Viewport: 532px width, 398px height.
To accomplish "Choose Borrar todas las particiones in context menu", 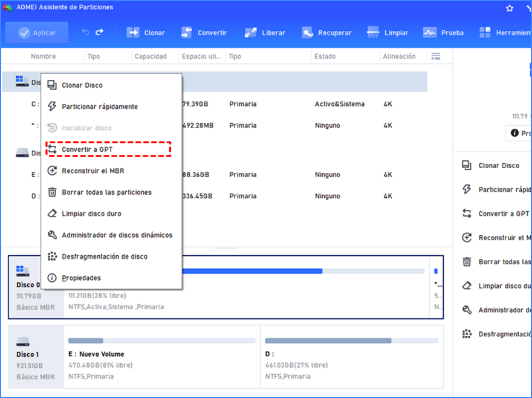I will [111, 192].
